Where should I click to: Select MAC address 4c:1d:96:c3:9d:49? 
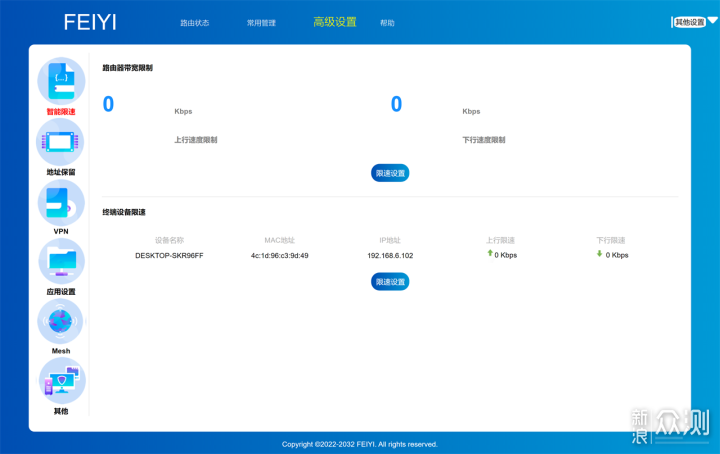(x=280, y=256)
